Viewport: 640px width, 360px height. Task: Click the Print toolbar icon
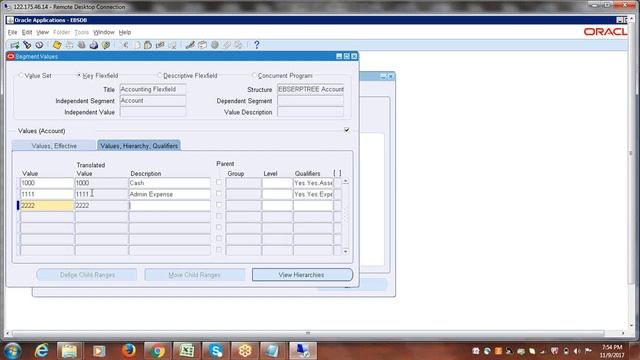pyautogui.click(x=94, y=45)
